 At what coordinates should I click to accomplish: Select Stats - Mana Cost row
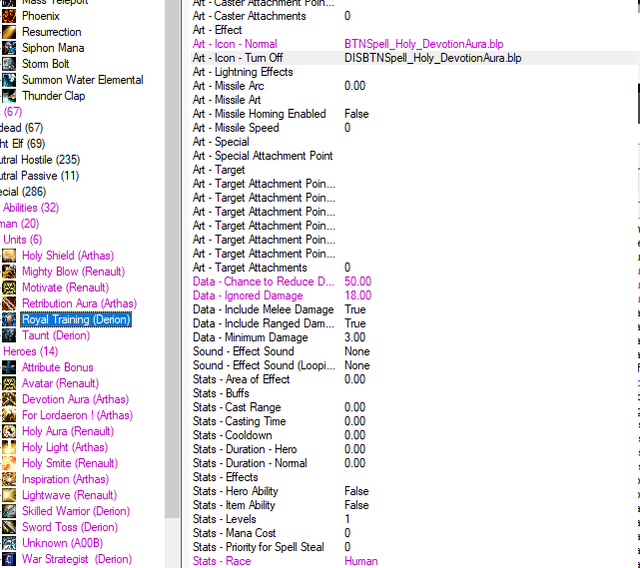pyautogui.click(x=415, y=533)
